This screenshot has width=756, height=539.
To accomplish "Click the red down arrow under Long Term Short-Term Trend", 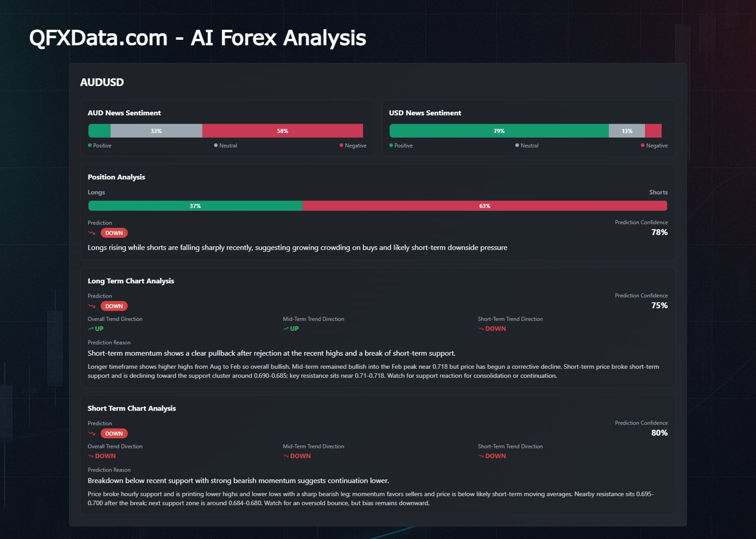I will [481, 328].
